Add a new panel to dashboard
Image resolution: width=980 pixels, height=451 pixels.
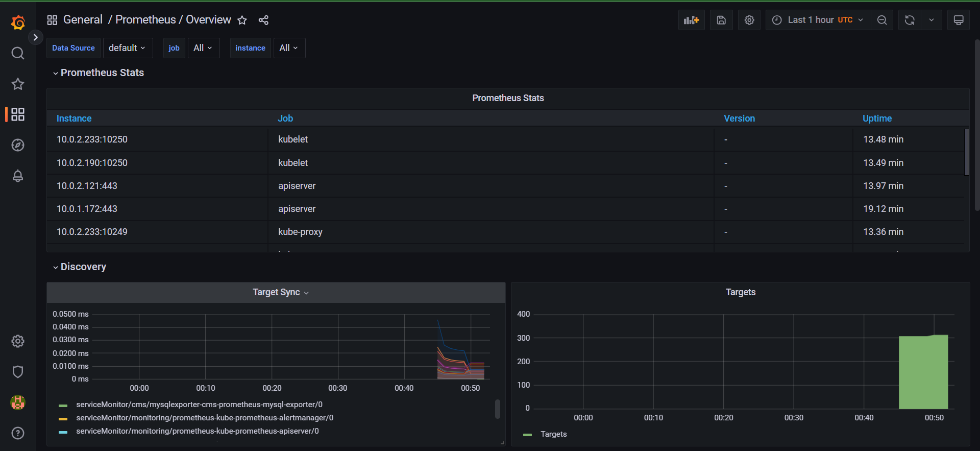[x=692, y=20]
